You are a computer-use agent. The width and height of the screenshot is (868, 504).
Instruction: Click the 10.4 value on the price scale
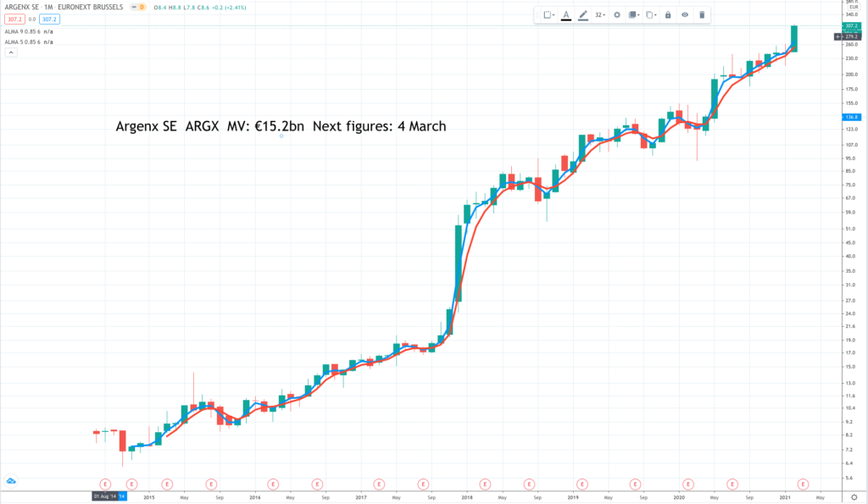pyautogui.click(x=851, y=408)
